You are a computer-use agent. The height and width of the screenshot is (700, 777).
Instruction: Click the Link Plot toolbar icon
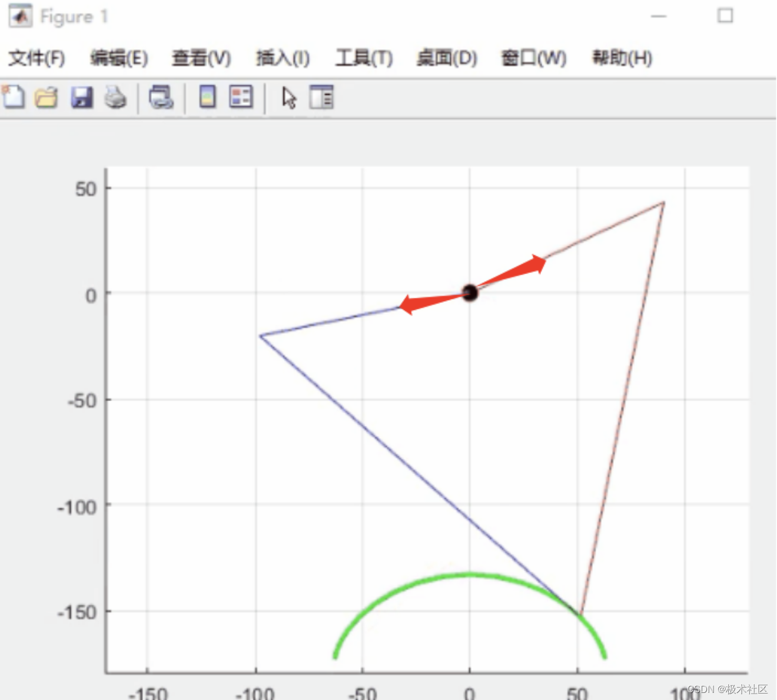click(x=161, y=98)
